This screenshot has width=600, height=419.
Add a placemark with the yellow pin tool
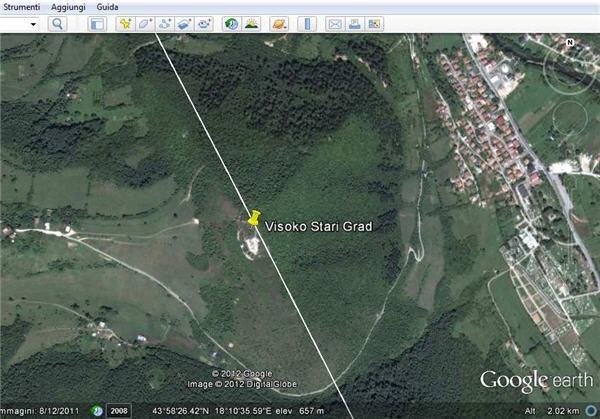tap(125, 24)
